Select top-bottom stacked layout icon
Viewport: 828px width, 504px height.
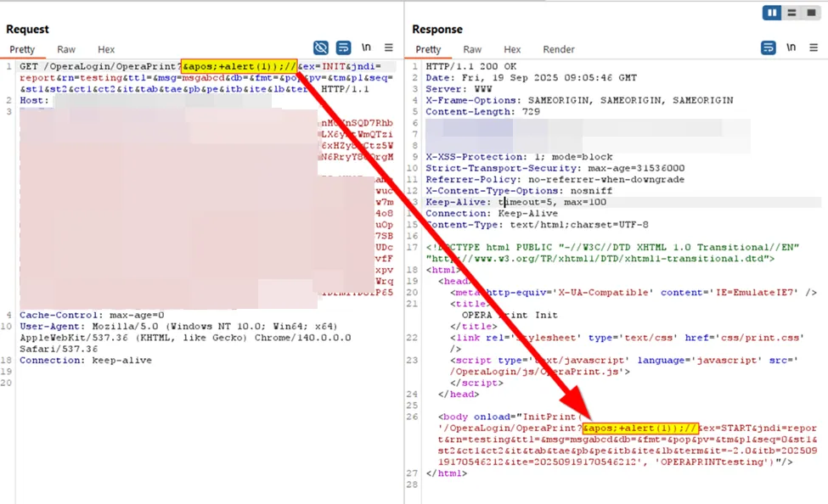pos(791,13)
